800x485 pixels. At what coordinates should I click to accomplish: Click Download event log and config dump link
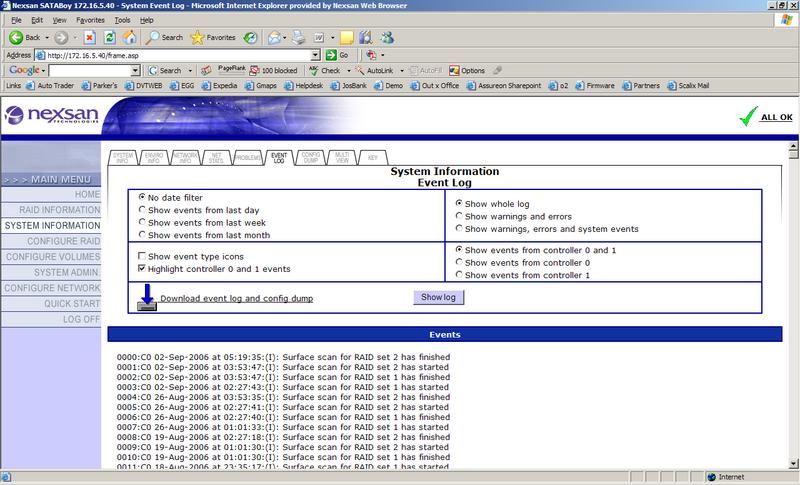[237, 298]
